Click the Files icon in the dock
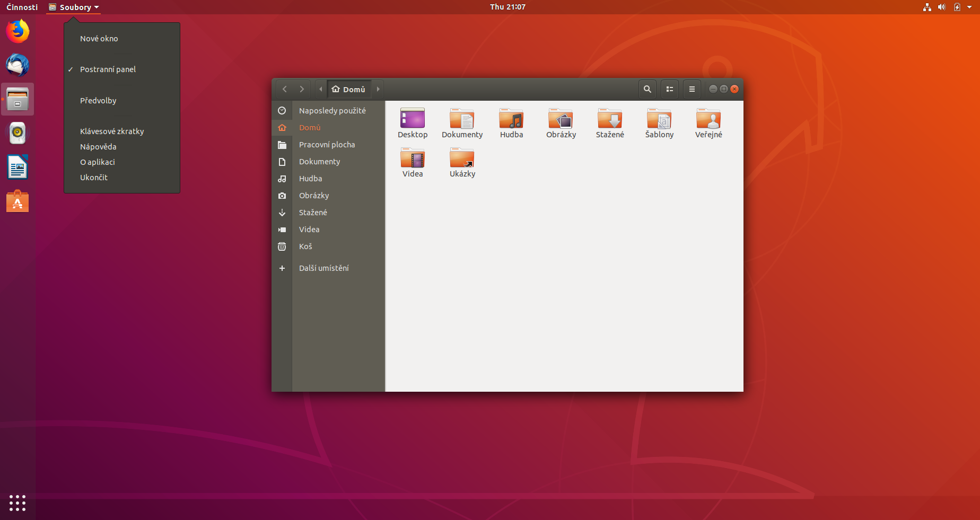980x520 pixels. 17,99
